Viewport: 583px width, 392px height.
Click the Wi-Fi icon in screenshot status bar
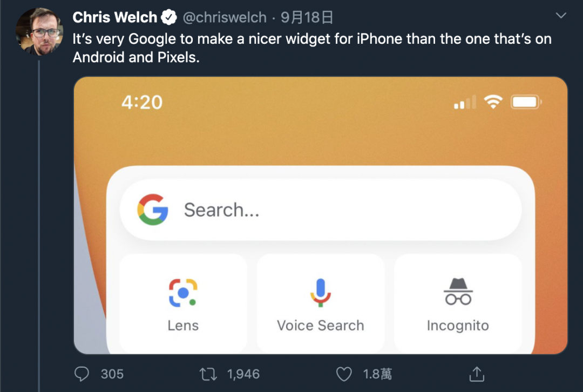(493, 102)
